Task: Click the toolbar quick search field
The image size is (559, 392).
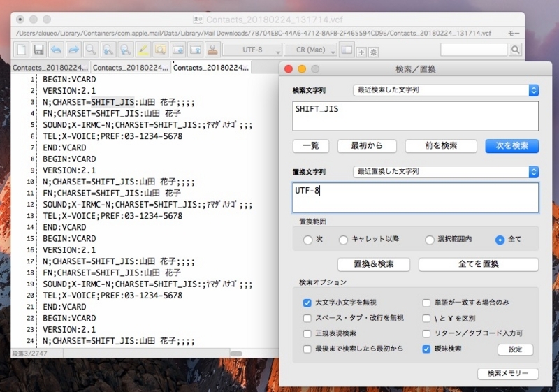Action: [474, 50]
